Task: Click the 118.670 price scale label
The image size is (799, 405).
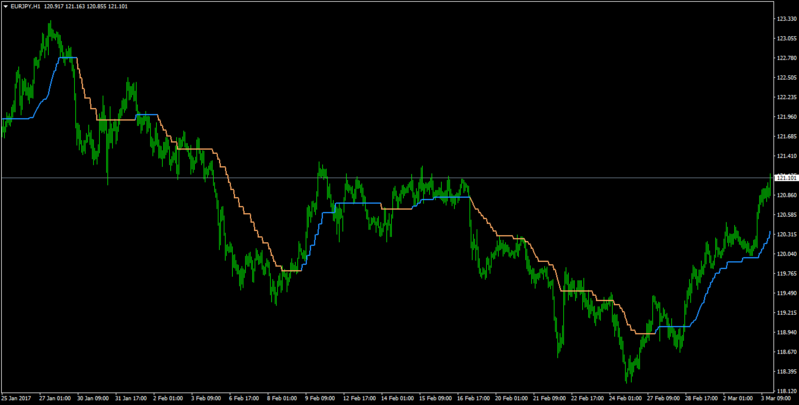Action: pos(786,352)
